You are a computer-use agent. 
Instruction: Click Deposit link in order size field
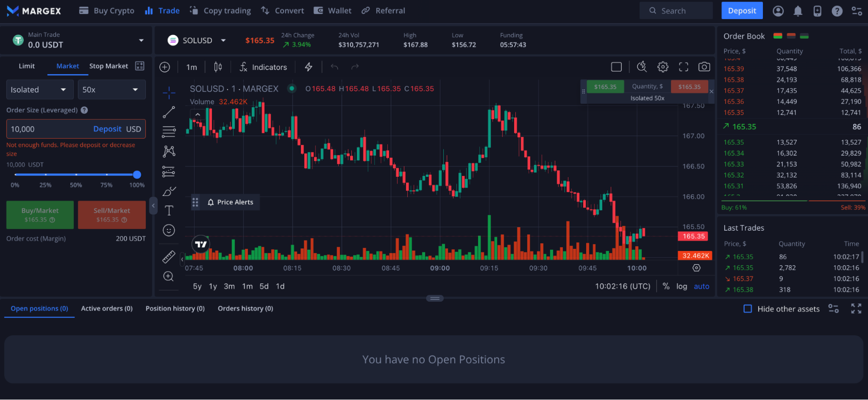(107, 129)
